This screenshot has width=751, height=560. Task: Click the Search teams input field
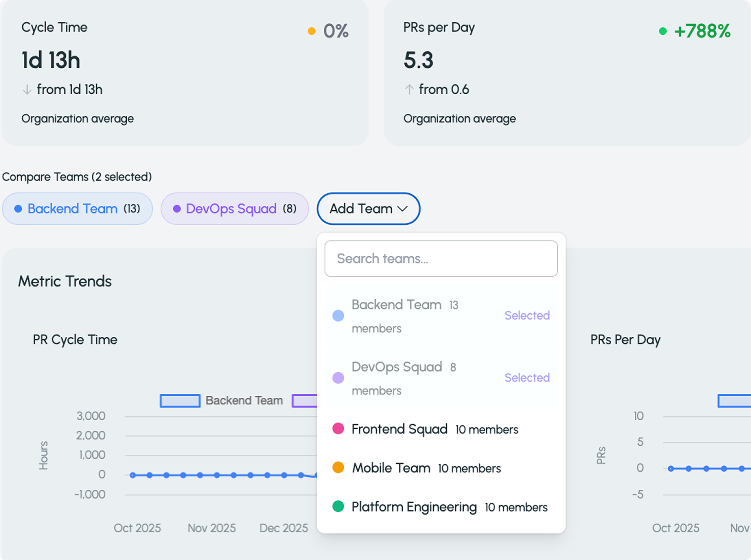[x=441, y=259]
